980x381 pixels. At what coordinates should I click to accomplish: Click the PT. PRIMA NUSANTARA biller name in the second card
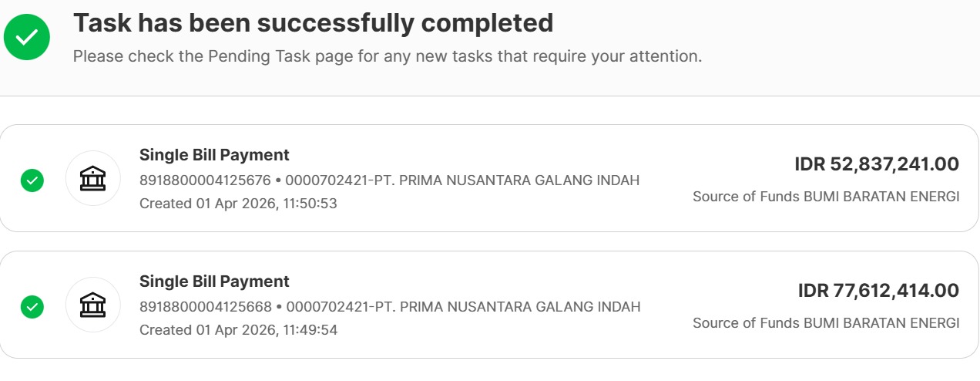pos(463,307)
